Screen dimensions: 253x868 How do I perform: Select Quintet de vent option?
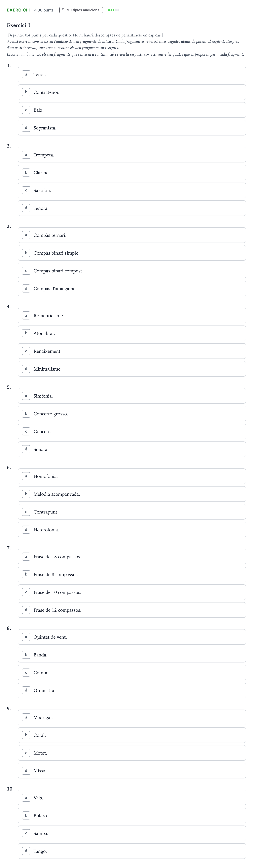[132, 637]
